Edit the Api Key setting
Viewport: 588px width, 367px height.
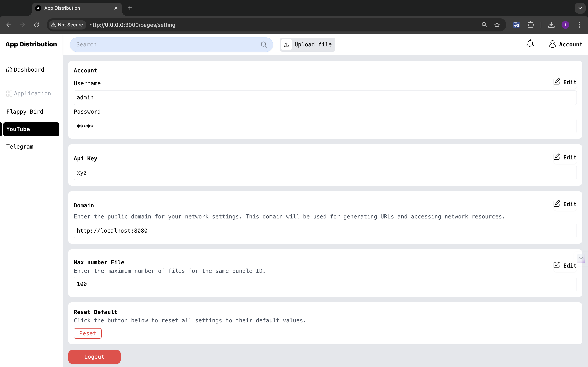[x=565, y=157]
